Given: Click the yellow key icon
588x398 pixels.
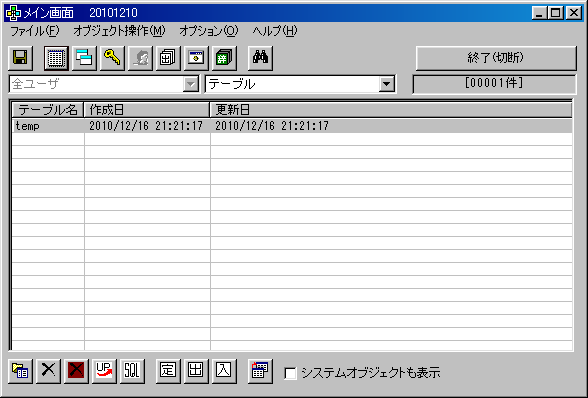Looking at the screenshot, I should (112, 58).
